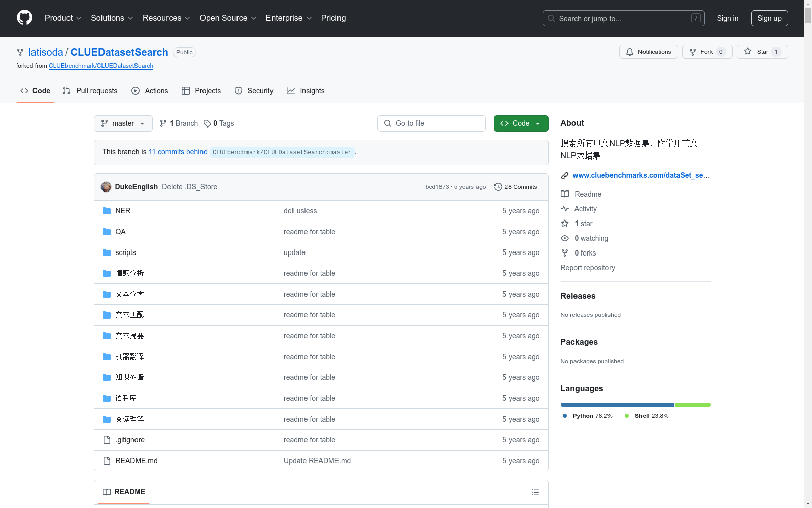Image resolution: width=812 pixels, height=508 pixels.
Task: Open the forked-from CLUEbenchmark/CLUEDatasetSearch link
Action: (x=101, y=66)
